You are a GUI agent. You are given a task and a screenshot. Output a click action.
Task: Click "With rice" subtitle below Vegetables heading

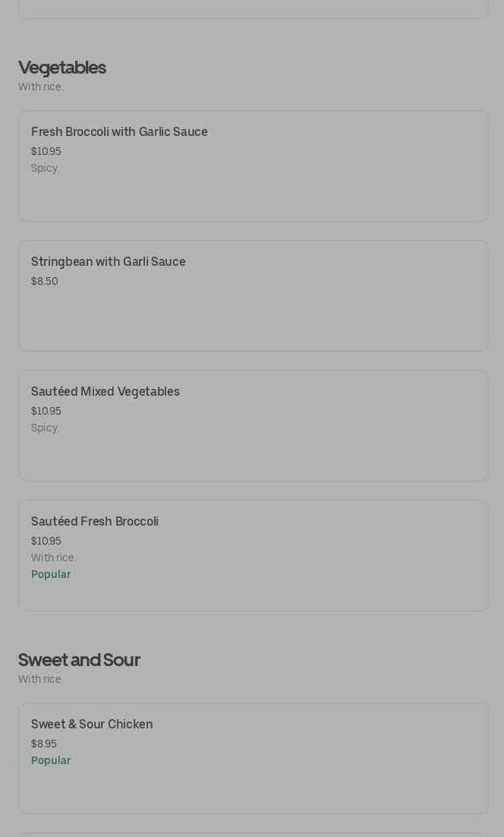41,87
